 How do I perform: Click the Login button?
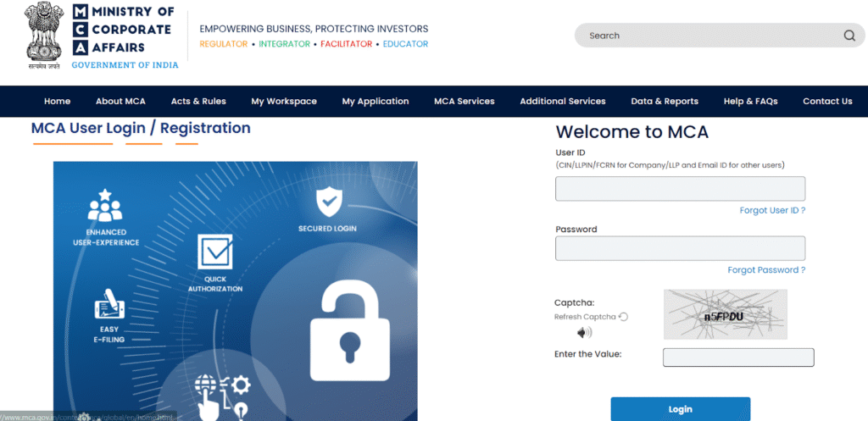680,409
